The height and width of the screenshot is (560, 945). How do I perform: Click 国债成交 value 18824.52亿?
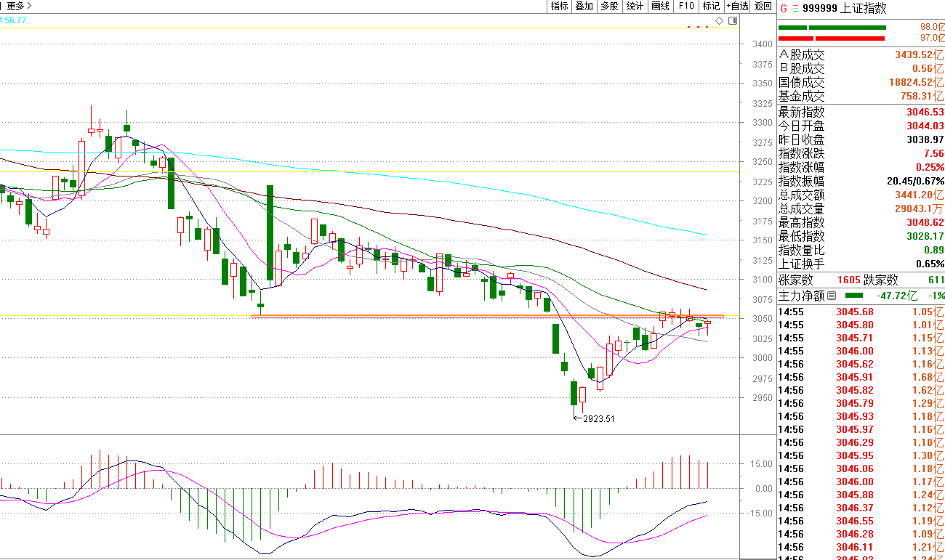[916, 82]
